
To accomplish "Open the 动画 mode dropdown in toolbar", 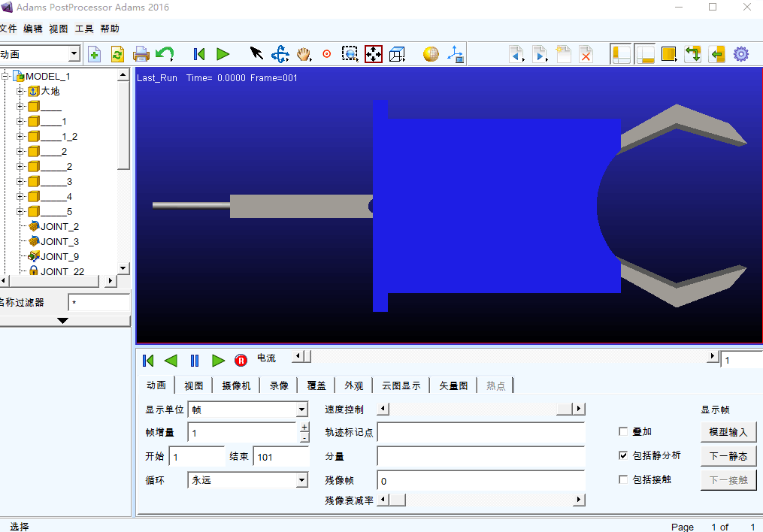I will [x=74, y=53].
